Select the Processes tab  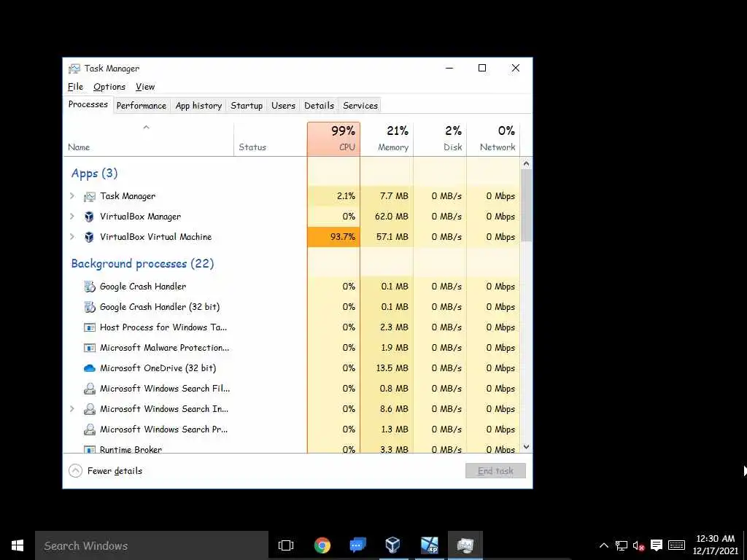[88, 104]
